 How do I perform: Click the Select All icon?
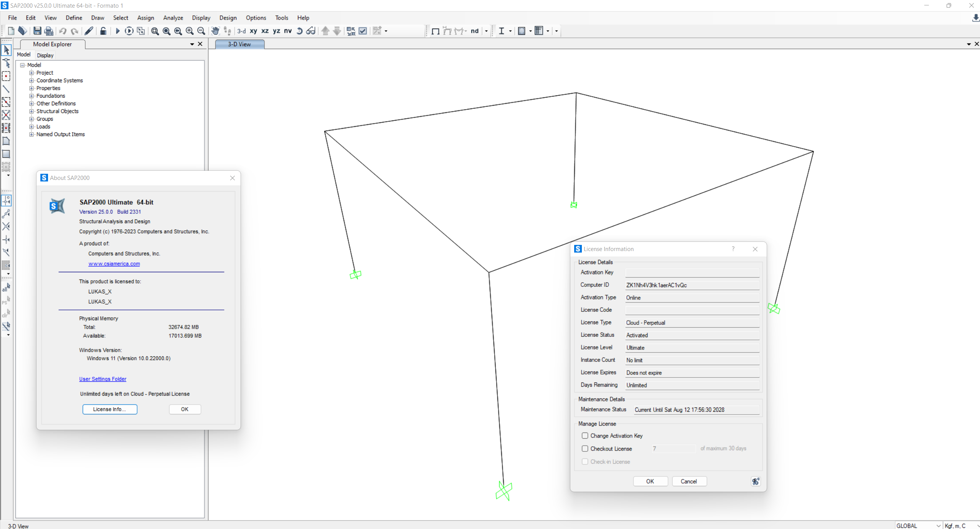6,287
